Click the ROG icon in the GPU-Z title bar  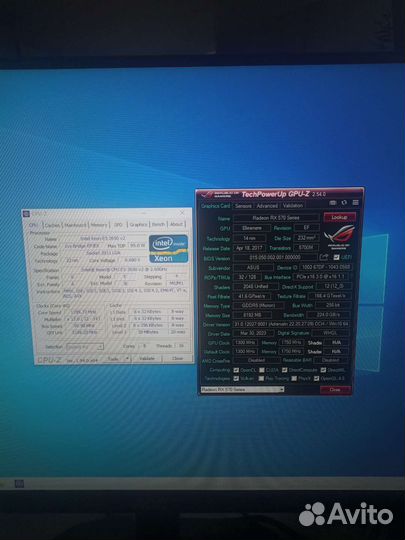coord(207,194)
